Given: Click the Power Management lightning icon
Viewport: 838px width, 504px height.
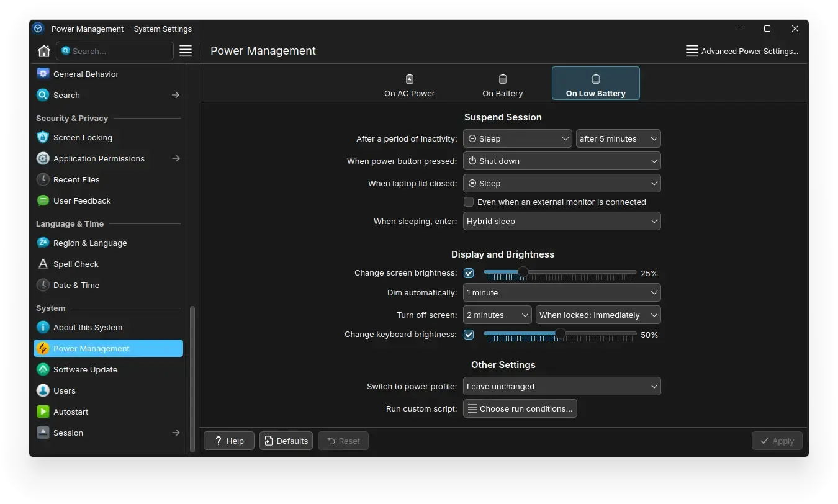Looking at the screenshot, I should tap(43, 348).
